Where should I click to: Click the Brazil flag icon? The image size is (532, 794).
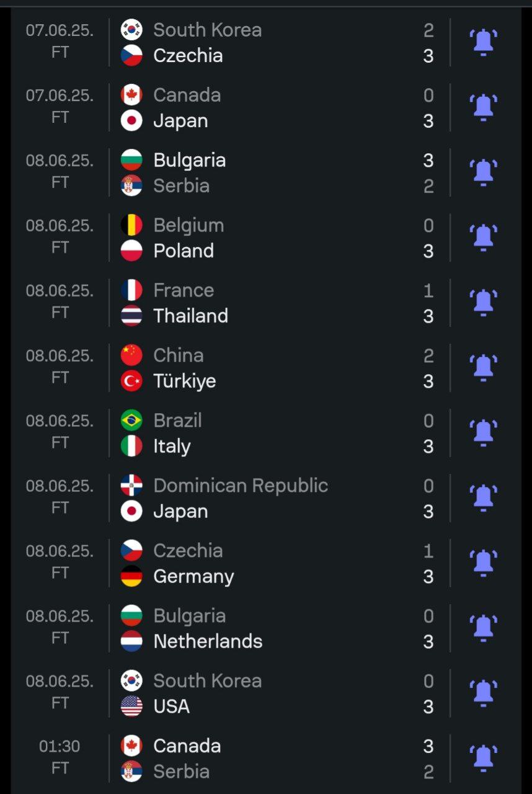click(131, 421)
